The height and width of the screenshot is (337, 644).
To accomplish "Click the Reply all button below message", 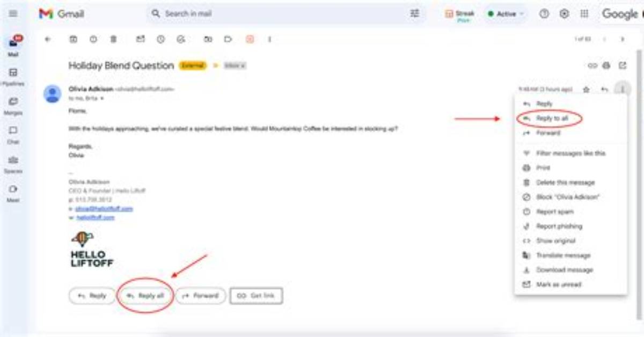I will (145, 296).
